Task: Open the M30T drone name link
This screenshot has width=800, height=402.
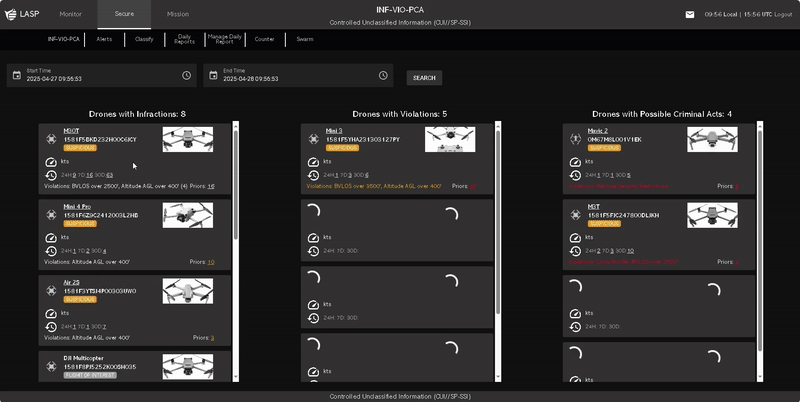Action: (x=71, y=131)
